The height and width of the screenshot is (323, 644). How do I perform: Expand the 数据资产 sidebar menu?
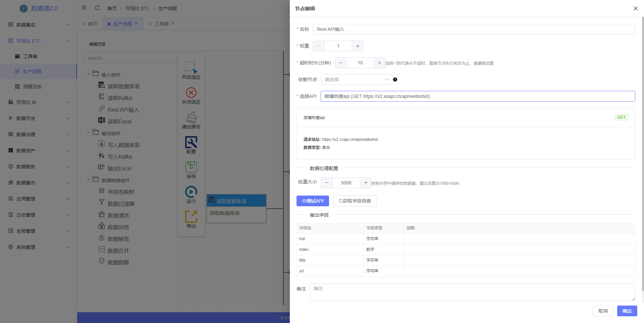pos(39,151)
